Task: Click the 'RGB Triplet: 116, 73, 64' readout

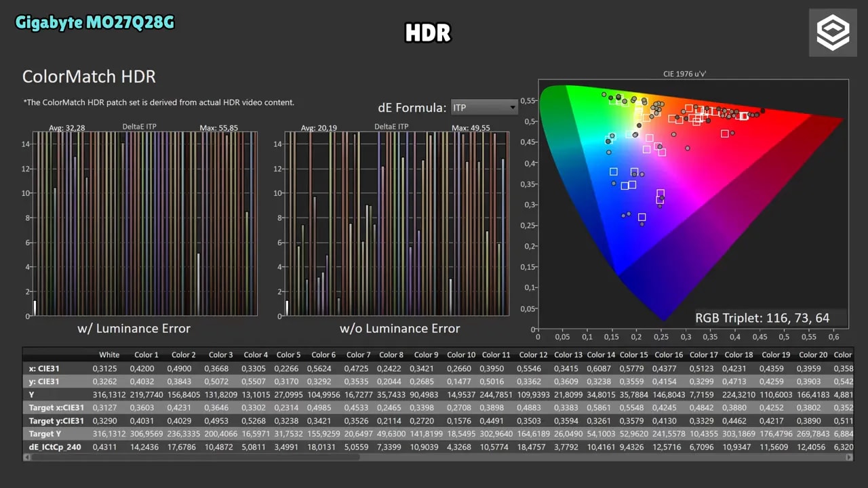Action: click(x=762, y=317)
